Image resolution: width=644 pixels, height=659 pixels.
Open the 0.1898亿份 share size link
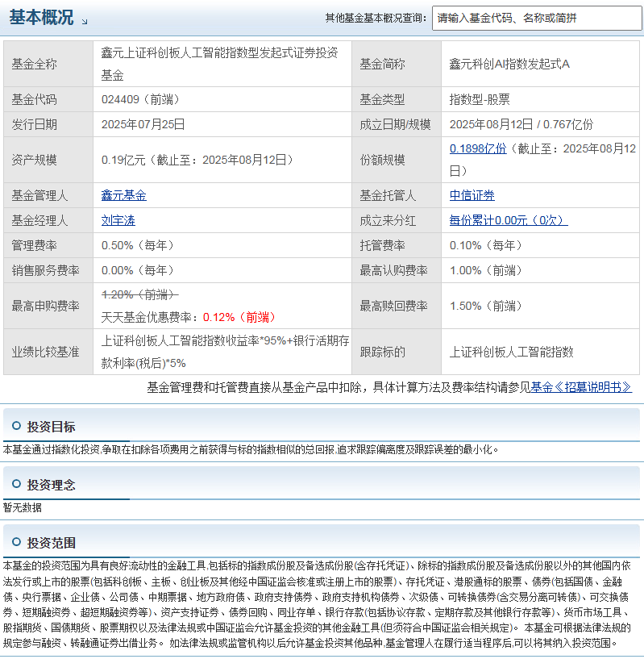click(478, 148)
